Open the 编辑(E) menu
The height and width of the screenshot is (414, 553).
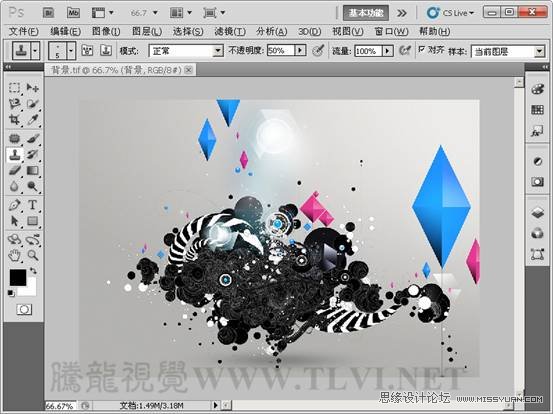click(x=66, y=31)
